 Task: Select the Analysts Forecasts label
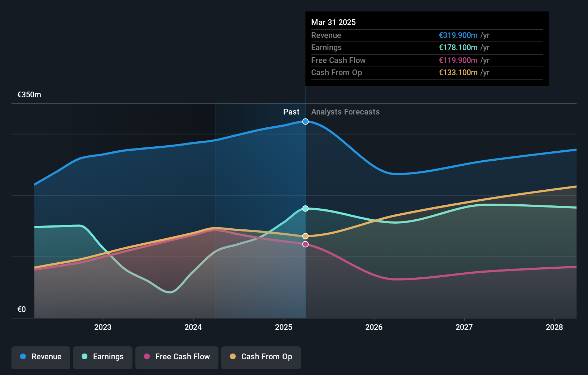coord(345,112)
